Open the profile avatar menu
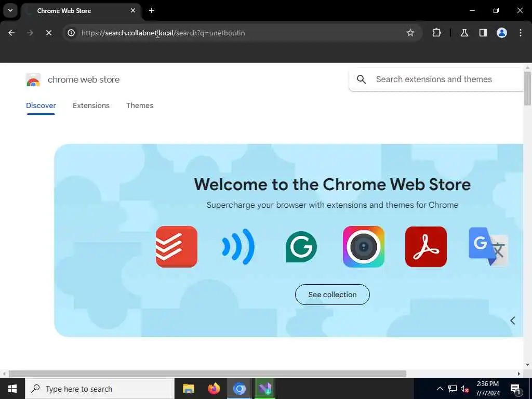This screenshot has height=399, width=532. (x=502, y=33)
